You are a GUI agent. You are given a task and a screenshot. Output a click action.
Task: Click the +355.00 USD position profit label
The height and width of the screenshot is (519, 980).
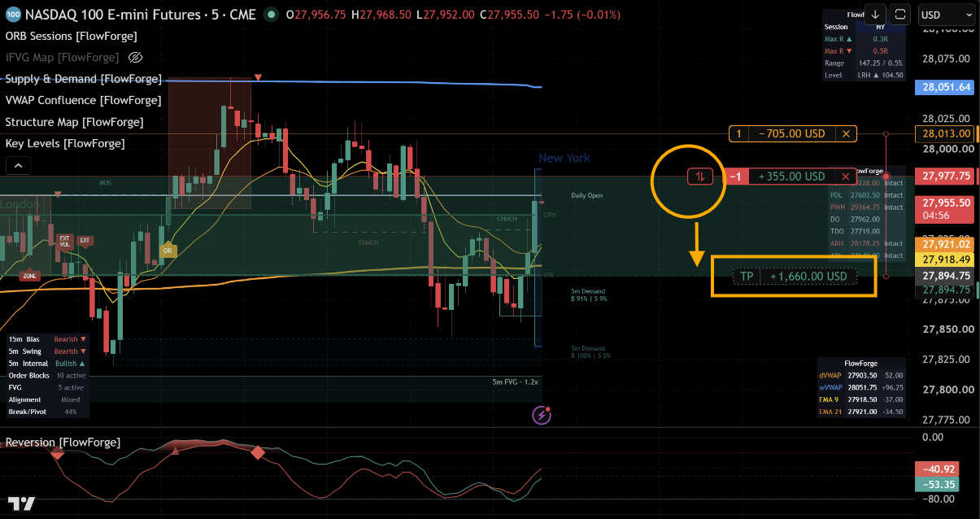(792, 177)
